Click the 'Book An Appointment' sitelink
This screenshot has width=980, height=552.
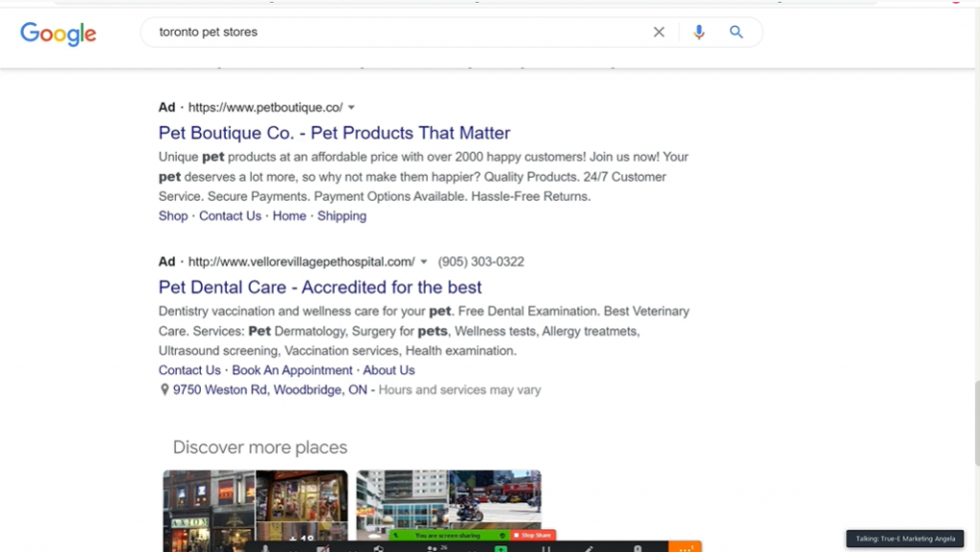[292, 370]
